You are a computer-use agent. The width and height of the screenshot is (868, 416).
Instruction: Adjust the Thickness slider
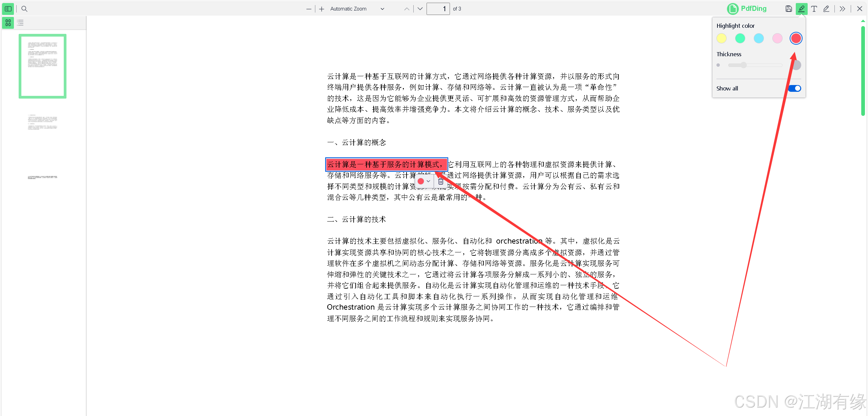pyautogui.click(x=755, y=65)
